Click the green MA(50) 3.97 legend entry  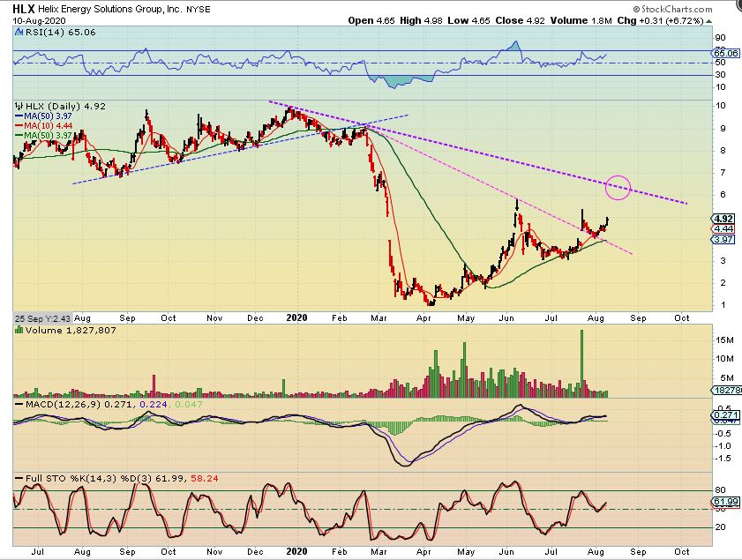pyautogui.click(x=43, y=135)
